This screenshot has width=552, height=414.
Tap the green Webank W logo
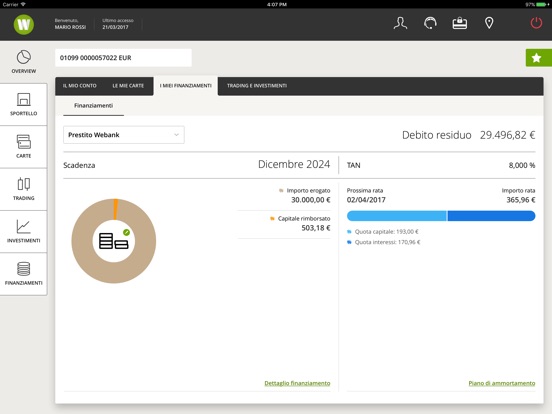point(24,24)
